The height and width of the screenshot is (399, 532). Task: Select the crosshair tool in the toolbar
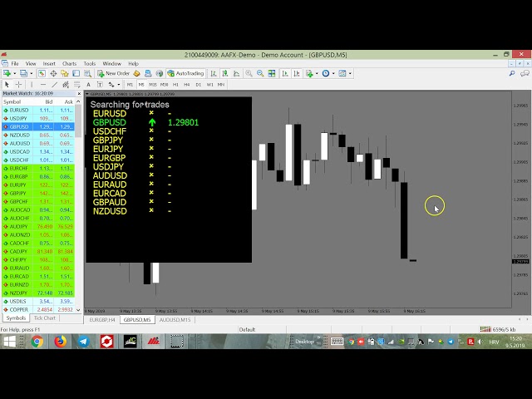click(x=18, y=84)
